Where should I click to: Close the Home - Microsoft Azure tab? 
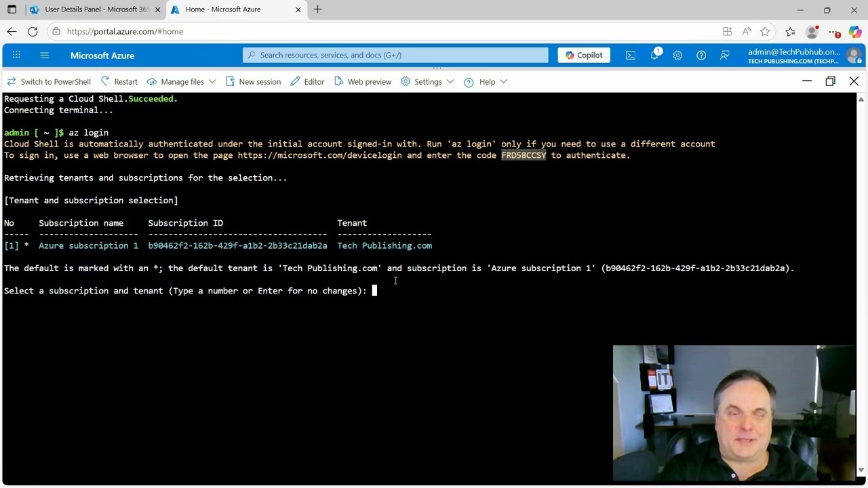[x=298, y=9]
